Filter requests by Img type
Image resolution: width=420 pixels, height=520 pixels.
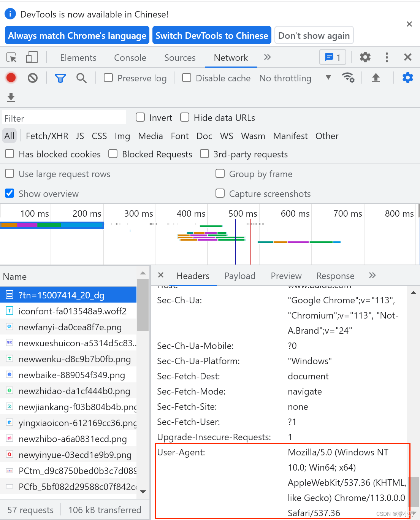click(122, 136)
